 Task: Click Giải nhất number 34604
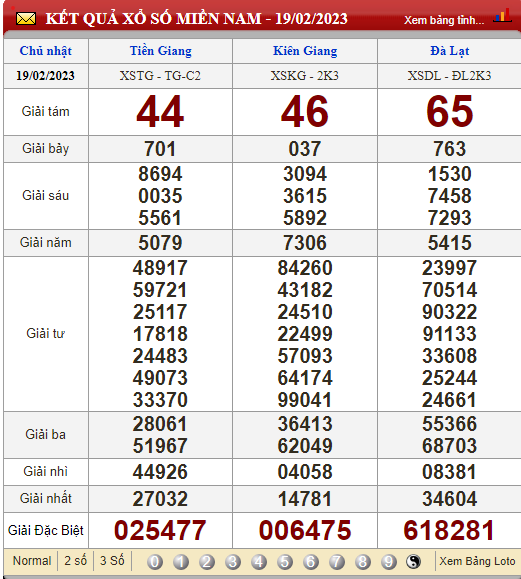pos(449,499)
